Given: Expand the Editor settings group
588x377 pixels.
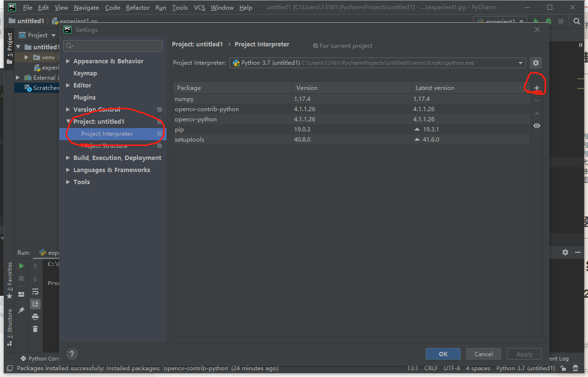Looking at the screenshot, I should point(68,86).
